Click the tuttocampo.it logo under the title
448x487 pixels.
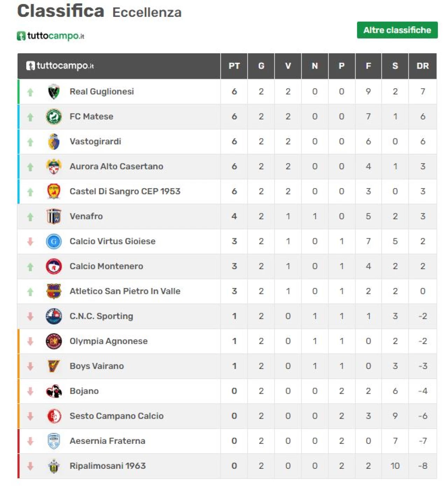pos(51,36)
